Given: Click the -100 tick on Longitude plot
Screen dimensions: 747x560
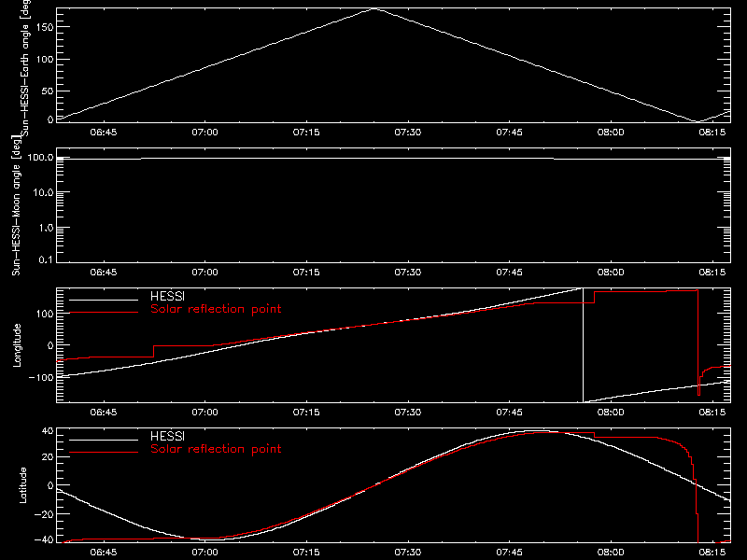Looking at the screenshot, I should tap(41, 377).
